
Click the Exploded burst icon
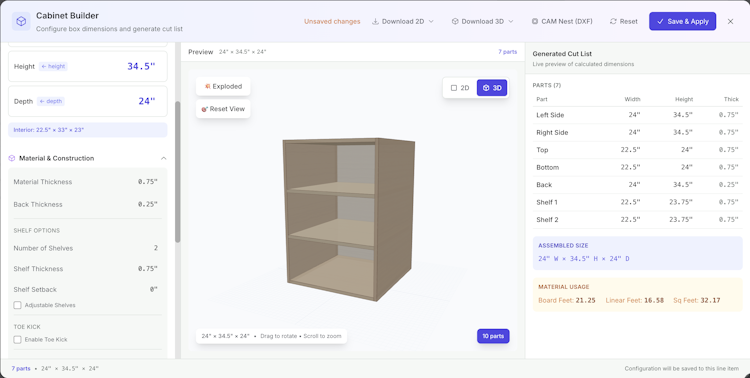208,87
